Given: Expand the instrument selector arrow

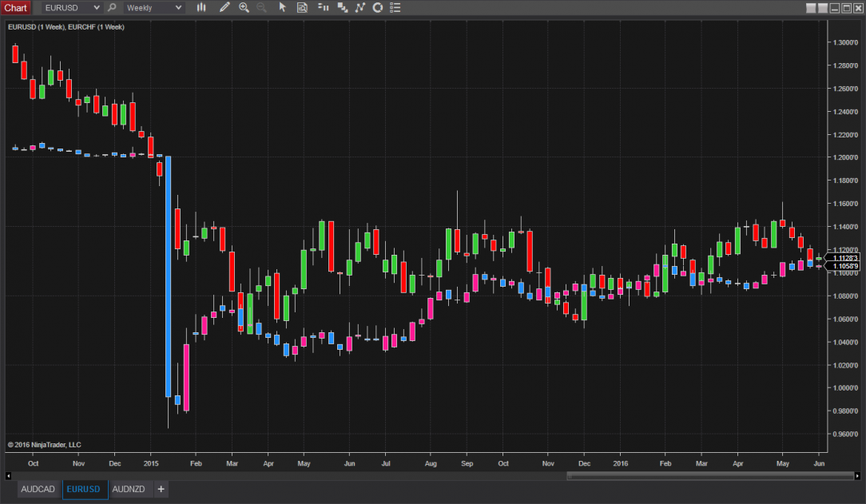Looking at the screenshot, I should [97, 8].
